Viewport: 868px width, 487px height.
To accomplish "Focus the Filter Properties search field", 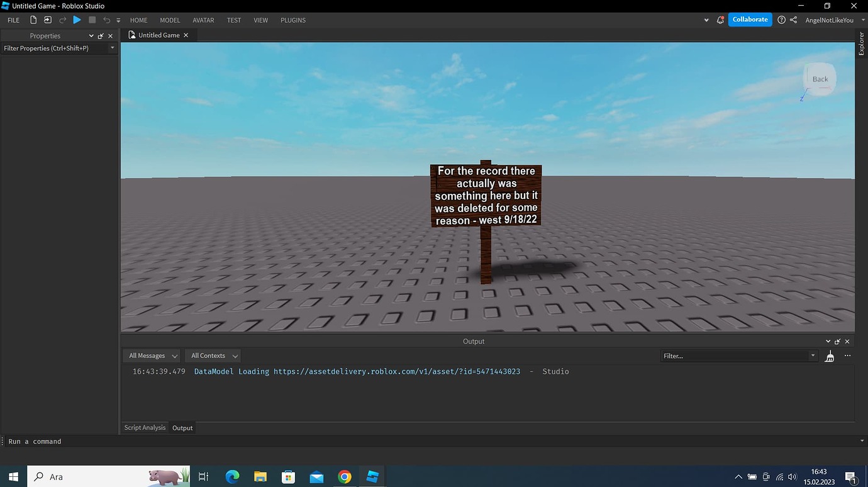I will (59, 48).
